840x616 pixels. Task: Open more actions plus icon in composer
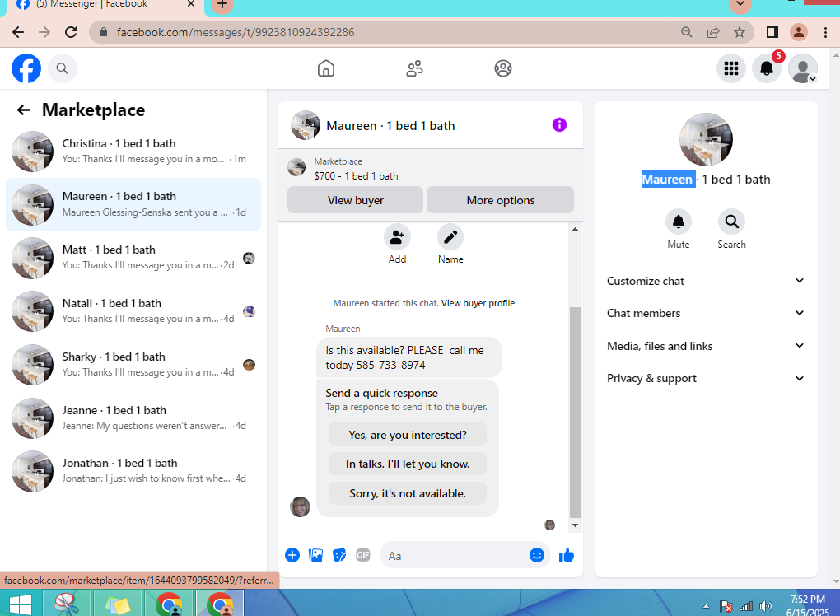tap(292, 555)
